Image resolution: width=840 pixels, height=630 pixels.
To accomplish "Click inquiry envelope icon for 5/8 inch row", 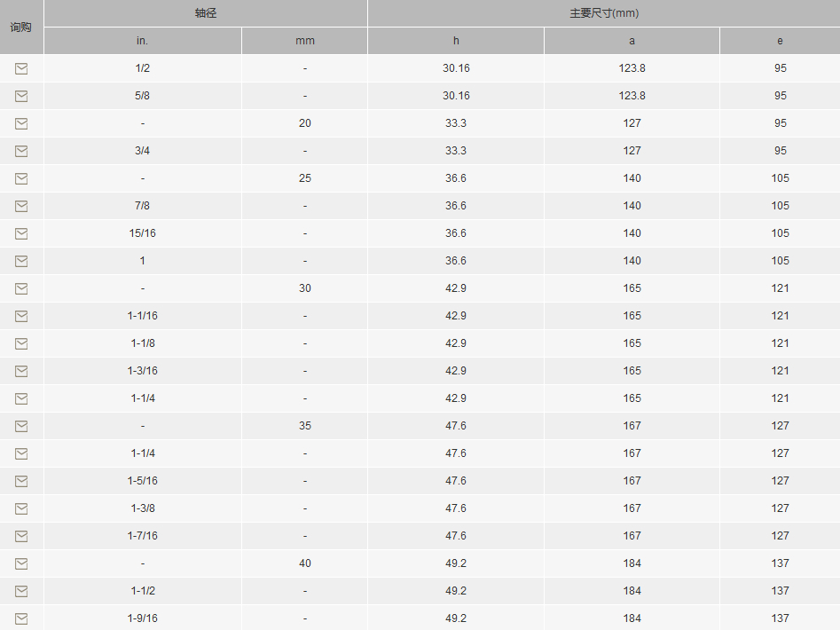I will coord(21,96).
